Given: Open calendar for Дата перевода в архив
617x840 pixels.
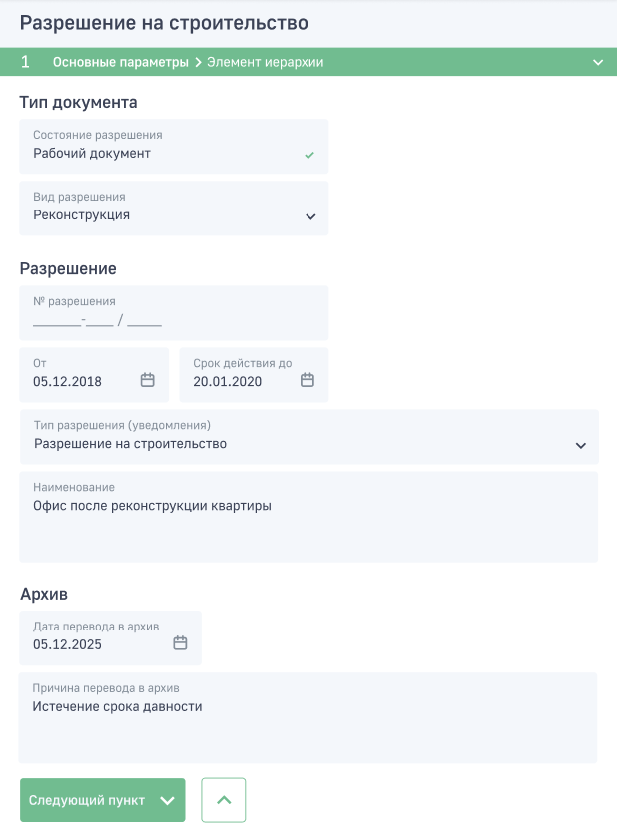Looking at the screenshot, I should click(180, 642).
